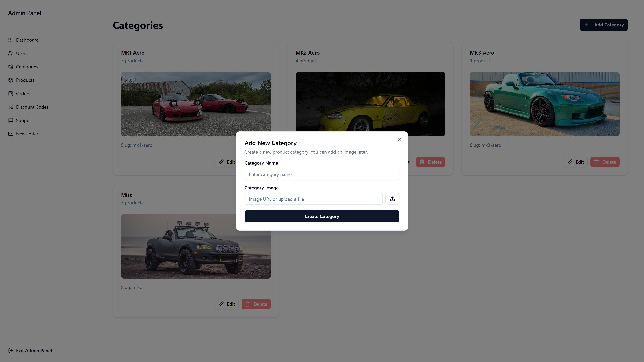The height and width of the screenshot is (362, 644).
Task: Delete the Misc category
Action: point(256,304)
